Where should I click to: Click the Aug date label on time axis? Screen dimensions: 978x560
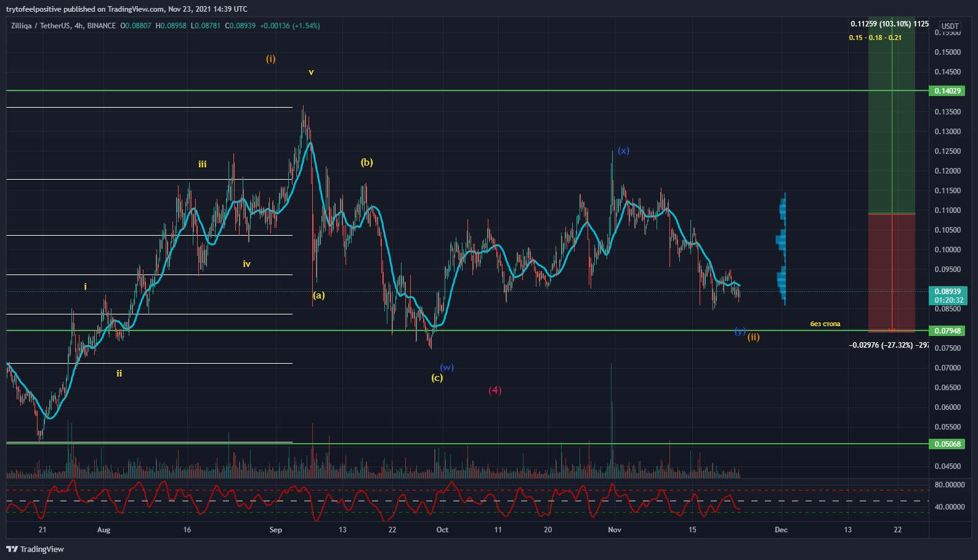coord(103,530)
